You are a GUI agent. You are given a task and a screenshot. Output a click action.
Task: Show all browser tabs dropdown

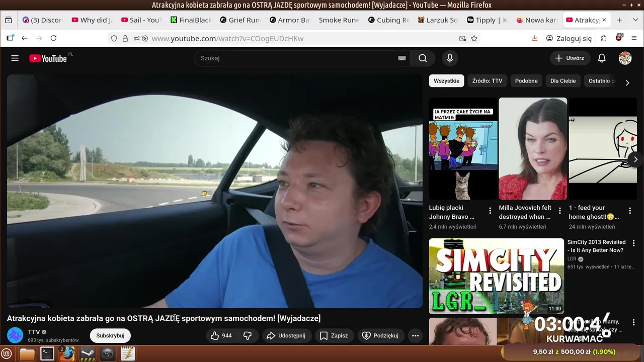pos(634,20)
